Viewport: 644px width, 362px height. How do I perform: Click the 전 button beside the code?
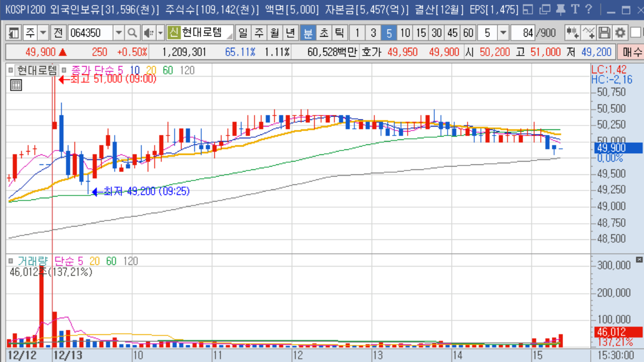(x=58, y=33)
